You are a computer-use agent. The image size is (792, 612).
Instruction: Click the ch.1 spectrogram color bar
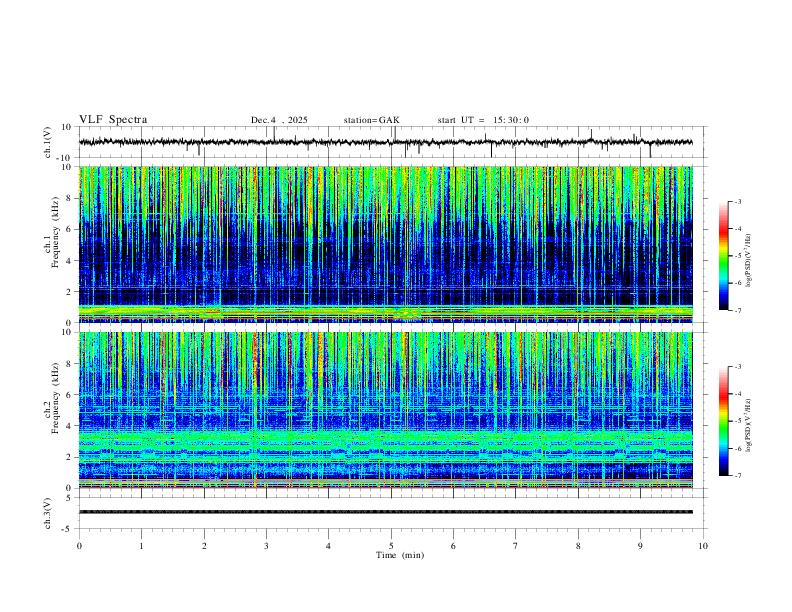(x=723, y=256)
